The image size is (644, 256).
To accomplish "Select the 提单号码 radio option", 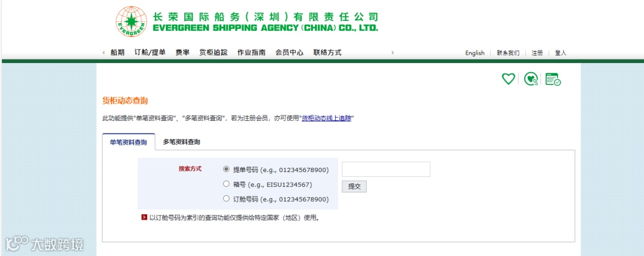I will [226, 169].
